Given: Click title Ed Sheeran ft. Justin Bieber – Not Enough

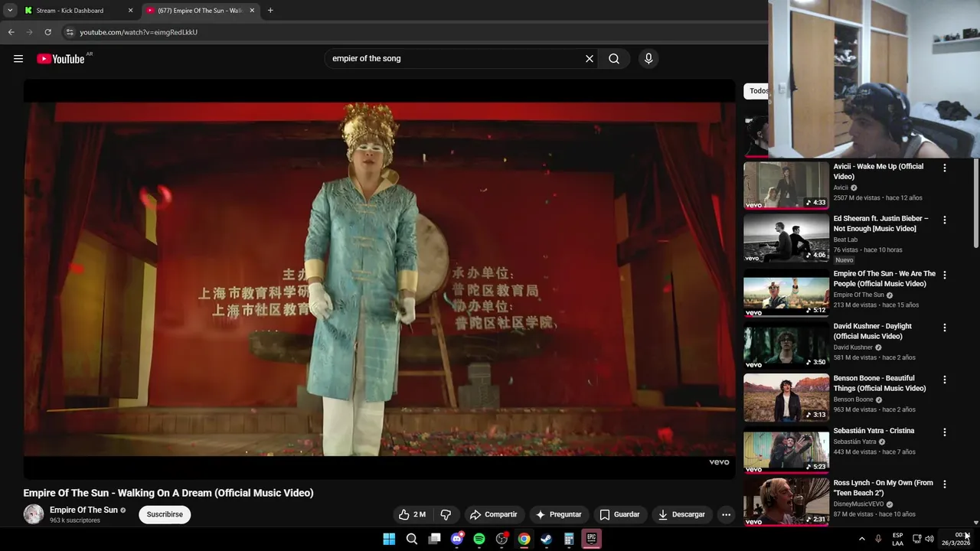Looking at the screenshot, I should [x=880, y=223].
